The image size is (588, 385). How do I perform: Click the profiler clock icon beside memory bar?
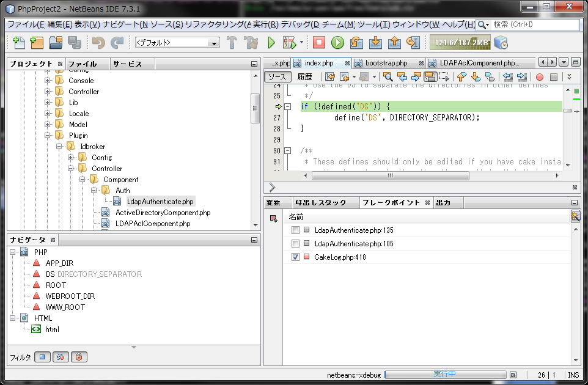point(501,42)
